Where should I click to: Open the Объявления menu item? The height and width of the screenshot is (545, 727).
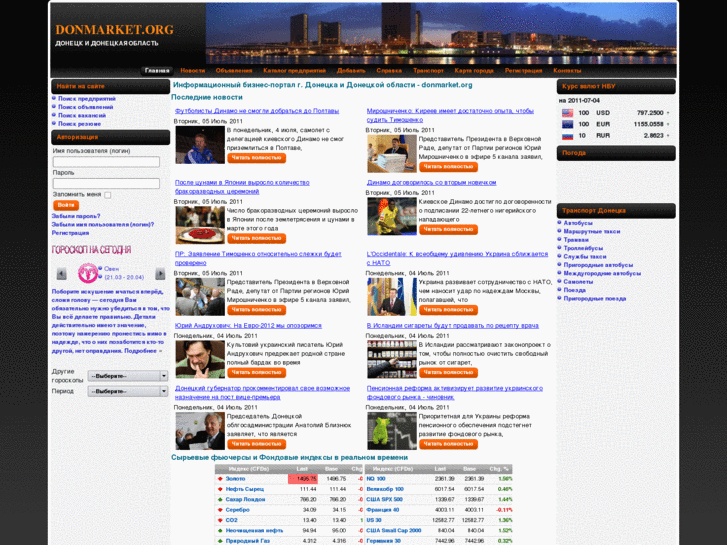234,71
